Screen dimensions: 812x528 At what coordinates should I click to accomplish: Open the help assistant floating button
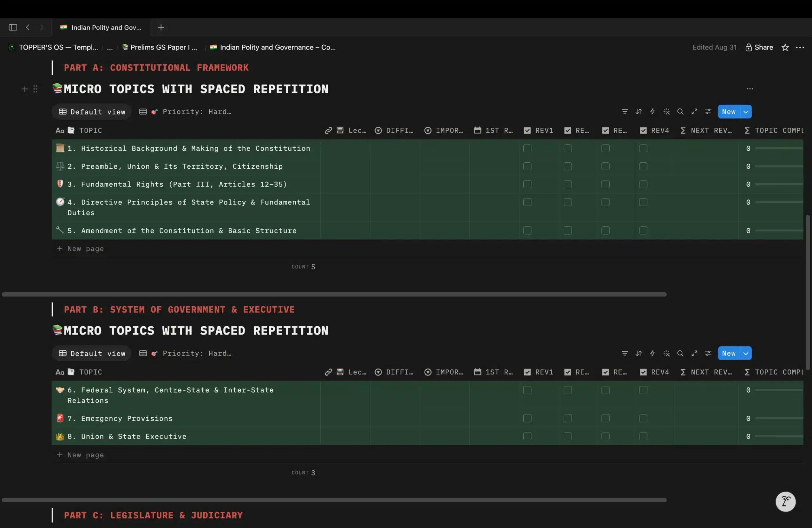pyautogui.click(x=785, y=501)
